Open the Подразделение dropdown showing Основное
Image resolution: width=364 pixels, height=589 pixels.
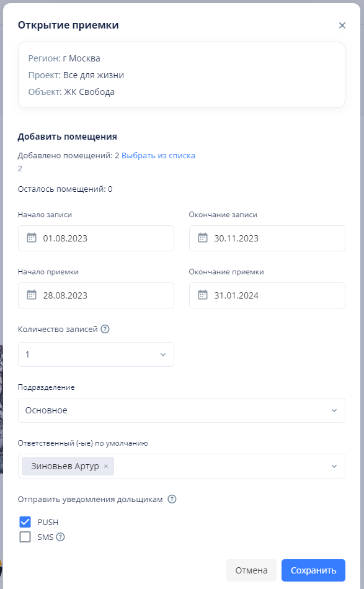(334, 410)
